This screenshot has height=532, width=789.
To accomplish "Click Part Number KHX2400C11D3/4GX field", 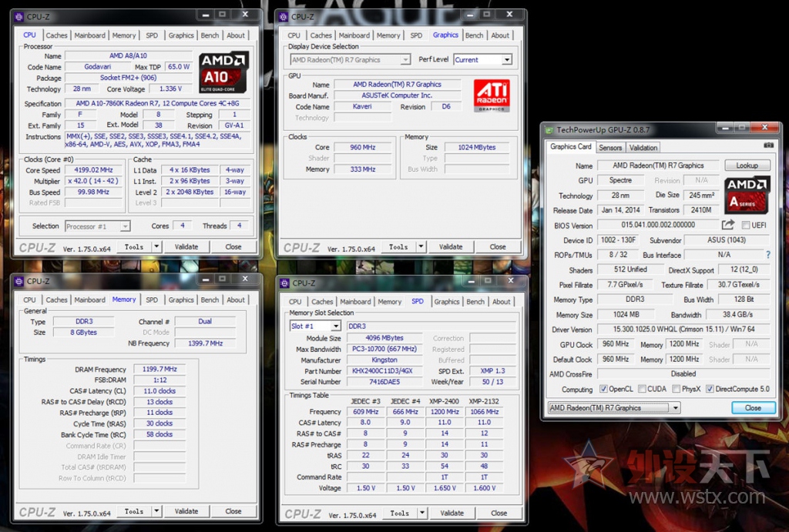I will pos(384,371).
